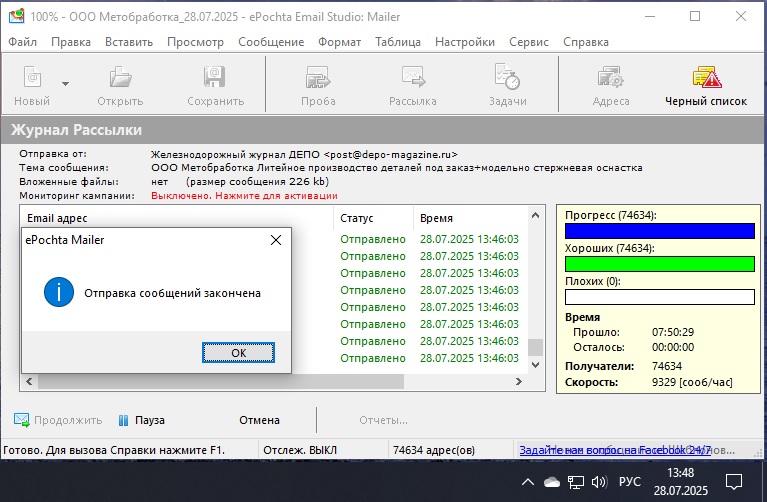Image resolution: width=767 pixels, height=502 pixels.
Task: Open the Правка menu
Action: point(71,42)
